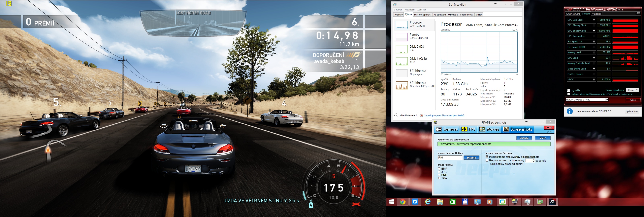This screenshot has height=217, width=644.
Task: Click Screen Capture Hotkey field
Action: [450, 158]
